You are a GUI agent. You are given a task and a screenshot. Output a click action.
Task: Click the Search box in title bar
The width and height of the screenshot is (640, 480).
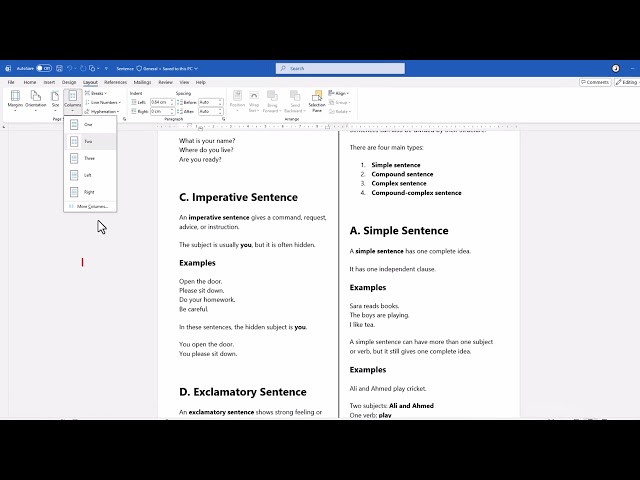(x=340, y=68)
